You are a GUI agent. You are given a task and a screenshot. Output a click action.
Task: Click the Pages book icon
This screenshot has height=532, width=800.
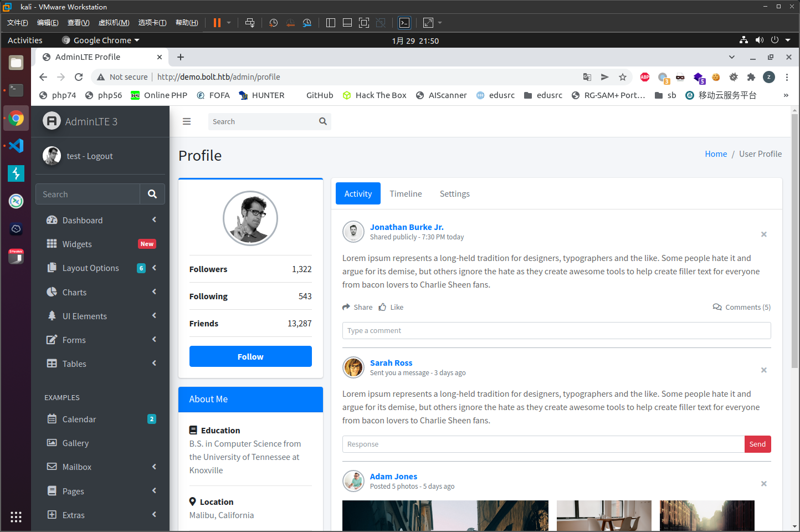52,491
